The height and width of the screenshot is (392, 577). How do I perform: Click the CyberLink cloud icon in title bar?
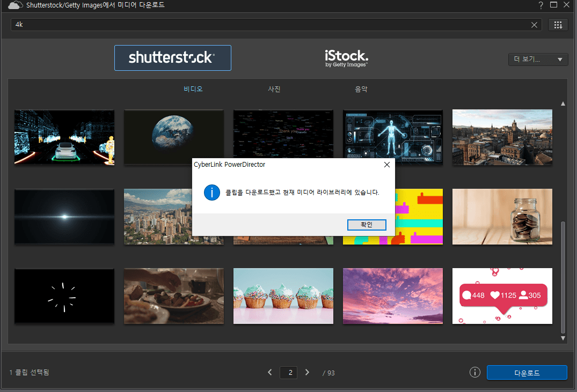click(x=16, y=5)
